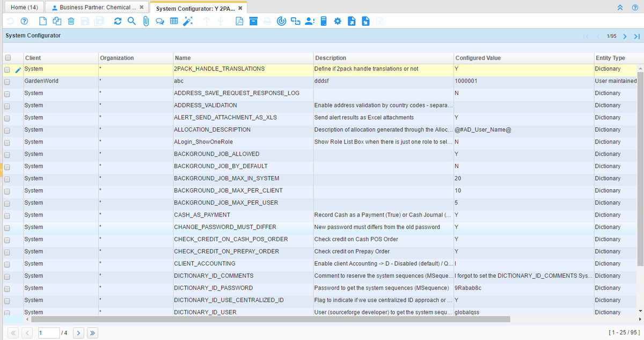Tick the checkbox for the GardenWorld abc row
Viewport: 644px width, 340px height.
point(8,82)
